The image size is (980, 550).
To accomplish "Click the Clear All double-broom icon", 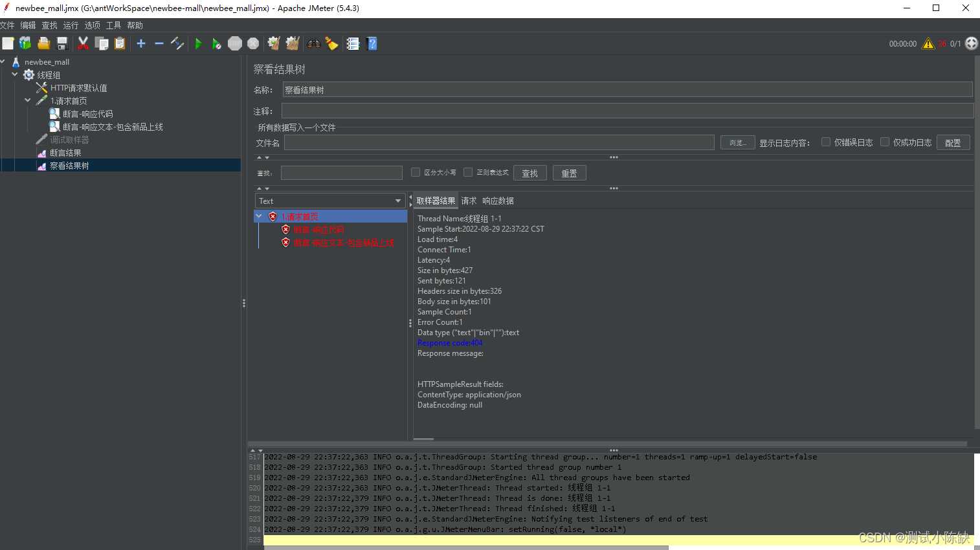I will pyautogui.click(x=293, y=43).
